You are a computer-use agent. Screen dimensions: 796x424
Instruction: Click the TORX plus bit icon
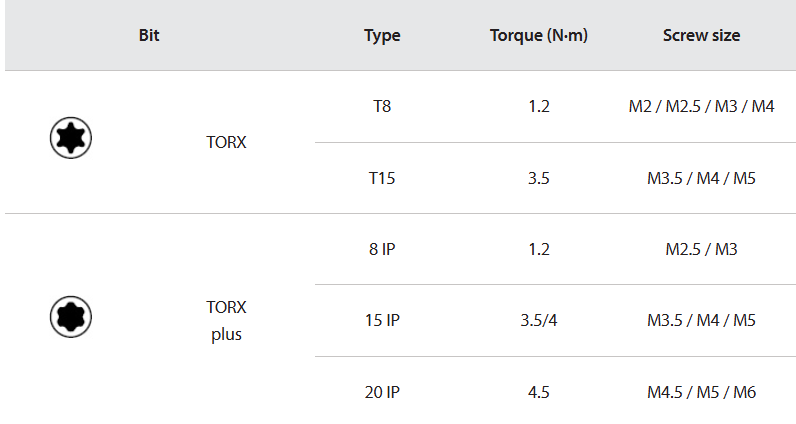[x=71, y=317]
